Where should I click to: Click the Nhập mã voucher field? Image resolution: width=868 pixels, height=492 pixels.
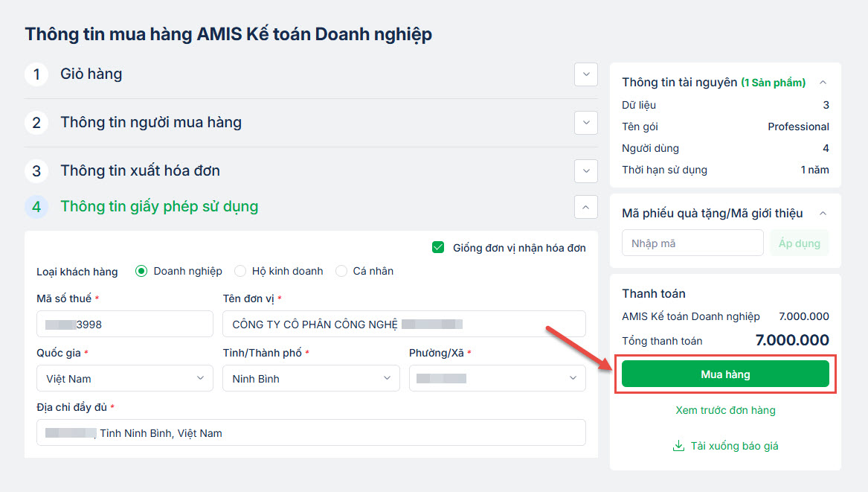pyautogui.click(x=692, y=243)
